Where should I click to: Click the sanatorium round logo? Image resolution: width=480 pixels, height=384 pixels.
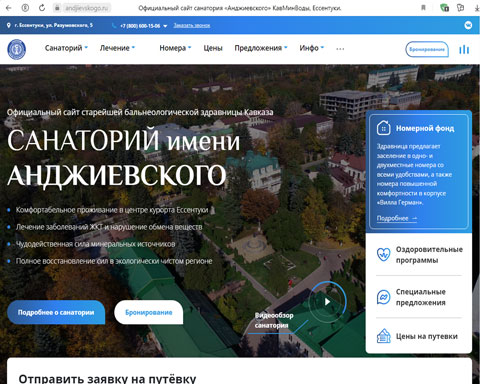coord(17,49)
